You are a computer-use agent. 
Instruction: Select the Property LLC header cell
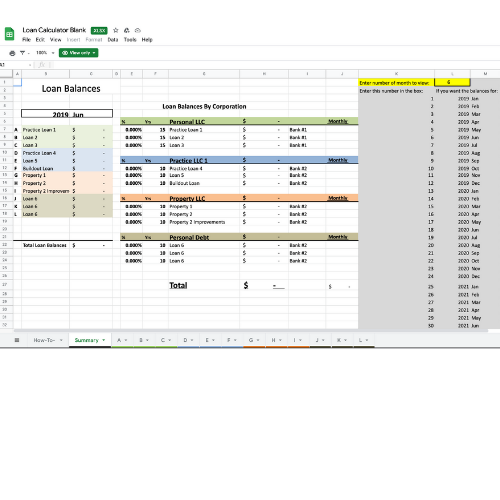click(204, 198)
